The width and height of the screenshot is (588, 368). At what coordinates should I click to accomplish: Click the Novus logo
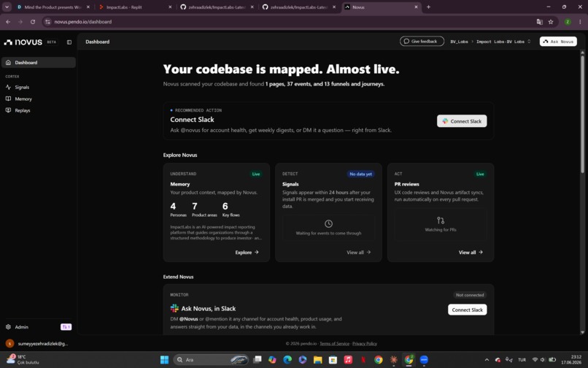tap(23, 42)
